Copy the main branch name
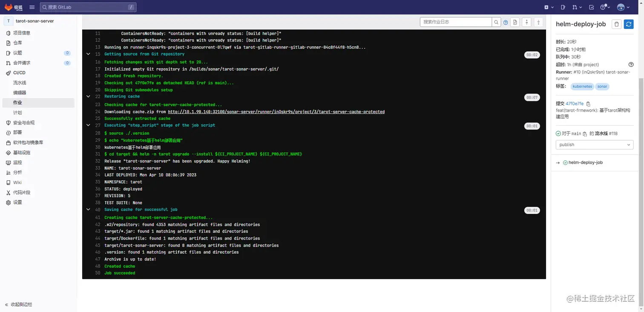This screenshot has height=312, width=644. [x=585, y=134]
